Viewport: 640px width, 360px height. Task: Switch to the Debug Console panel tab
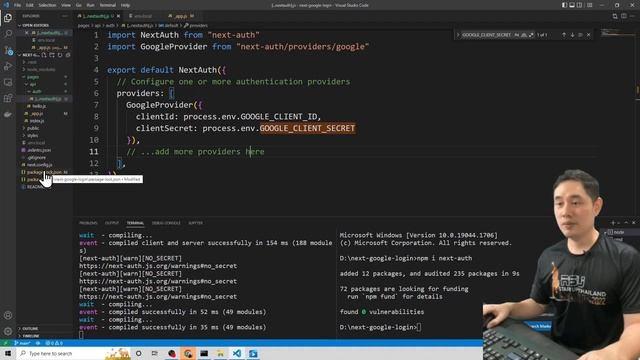166,223
